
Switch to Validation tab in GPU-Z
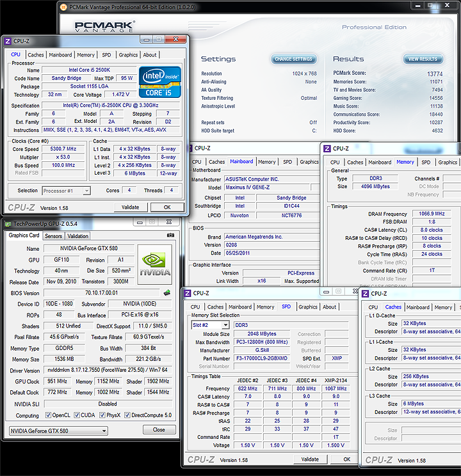[78, 236]
